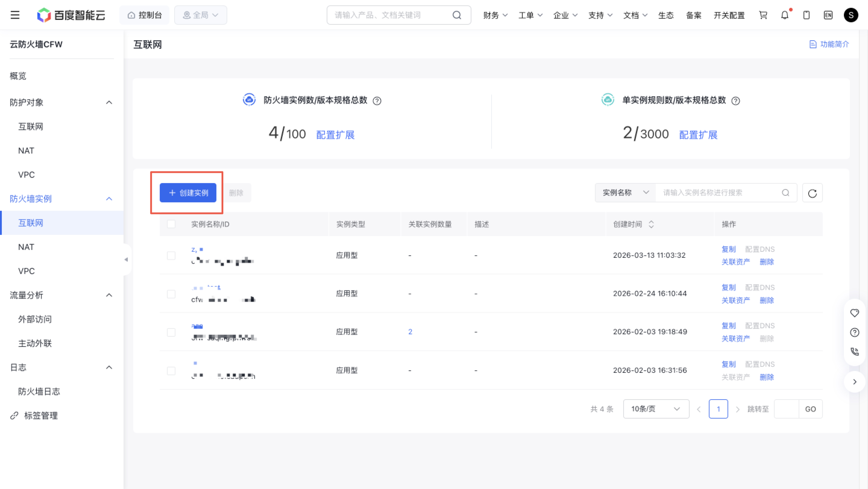Image resolution: width=868 pixels, height=489 pixels.
Task: Open the user avatar S menu
Action: coord(851,15)
